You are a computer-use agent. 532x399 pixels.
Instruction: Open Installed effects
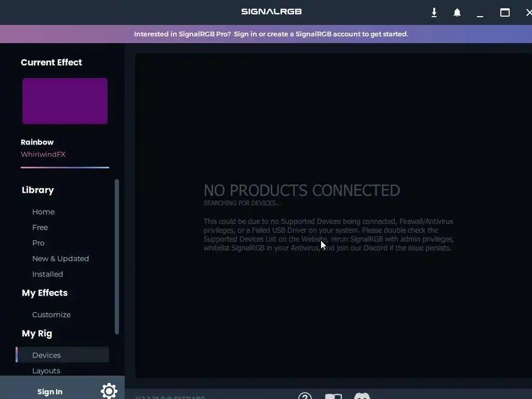pos(47,274)
